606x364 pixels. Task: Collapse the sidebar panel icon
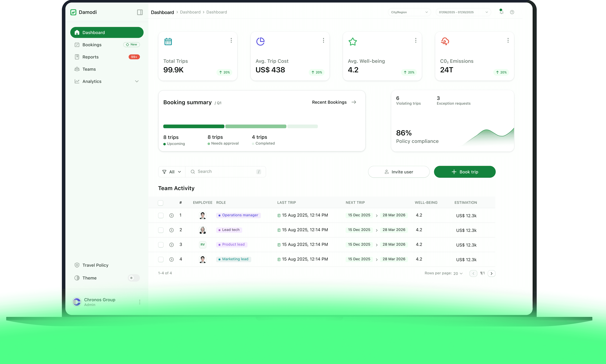coord(140,12)
